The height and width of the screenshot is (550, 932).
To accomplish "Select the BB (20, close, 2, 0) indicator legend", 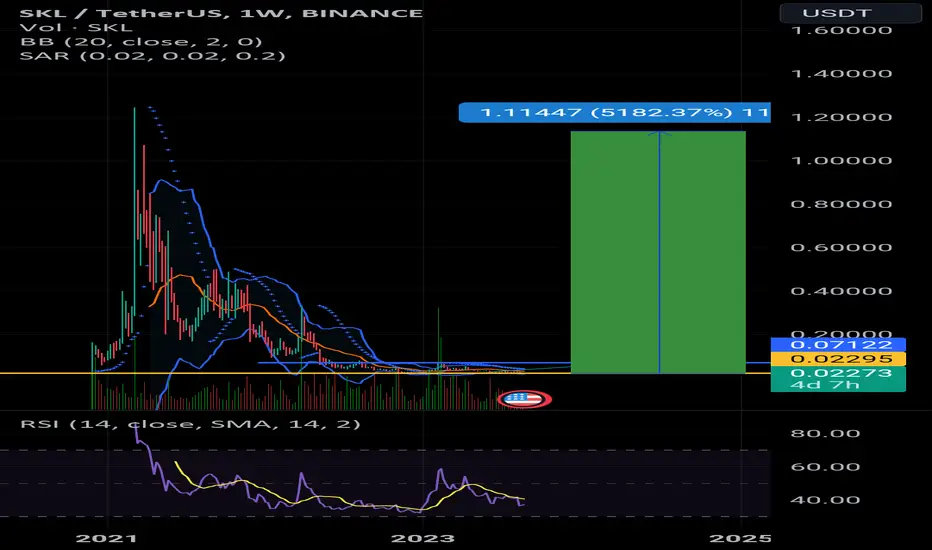I will click(141, 42).
